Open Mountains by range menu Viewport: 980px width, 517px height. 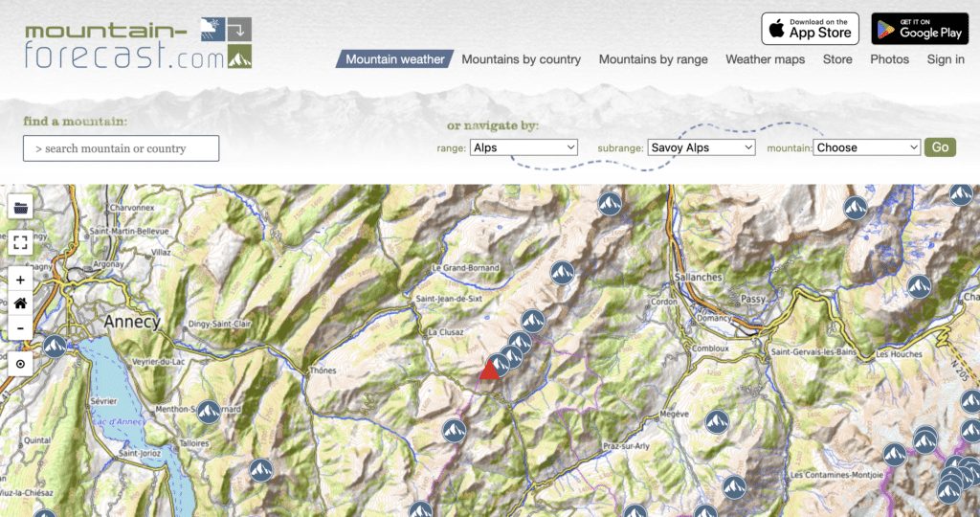653,59
